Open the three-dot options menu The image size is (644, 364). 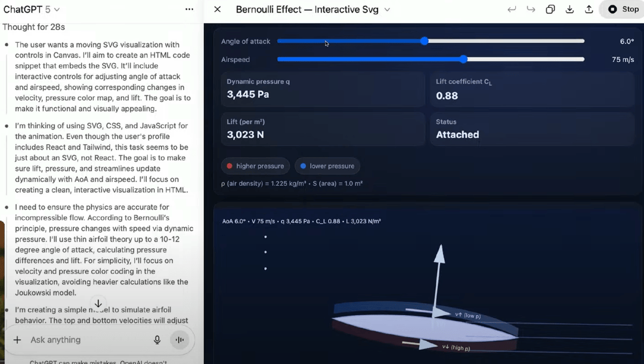pos(189,10)
